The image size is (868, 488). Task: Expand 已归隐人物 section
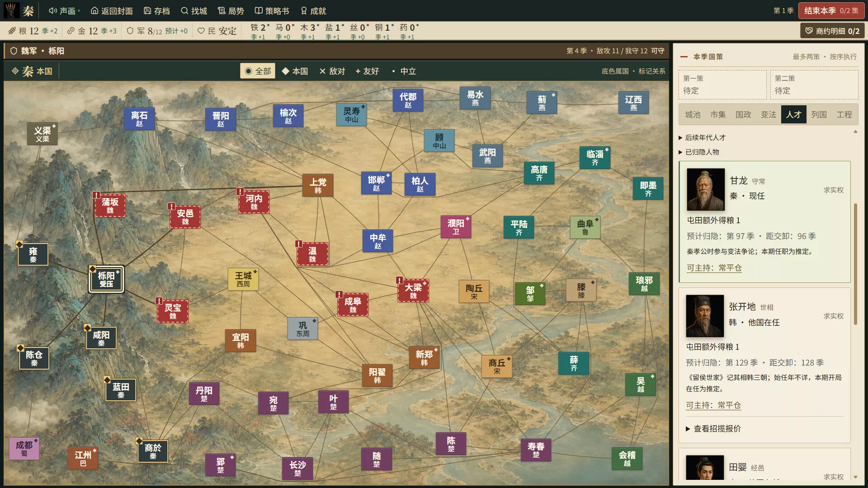pyautogui.click(x=699, y=152)
